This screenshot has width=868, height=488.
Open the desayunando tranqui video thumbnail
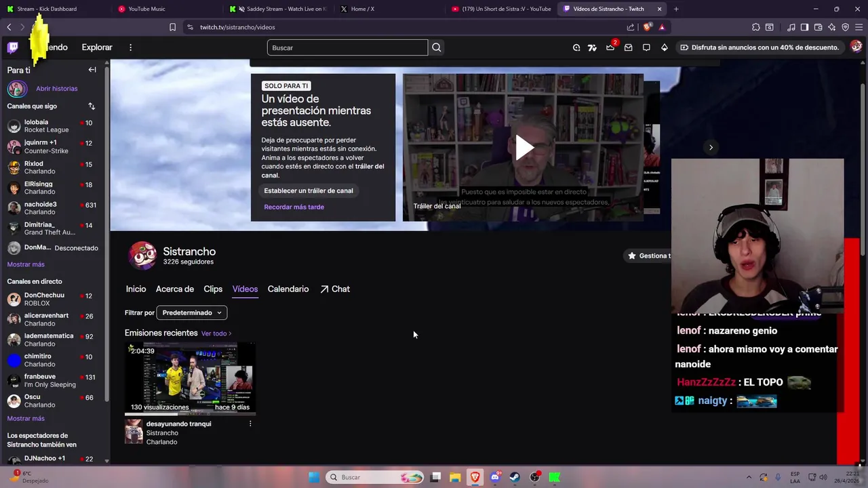pyautogui.click(x=190, y=378)
